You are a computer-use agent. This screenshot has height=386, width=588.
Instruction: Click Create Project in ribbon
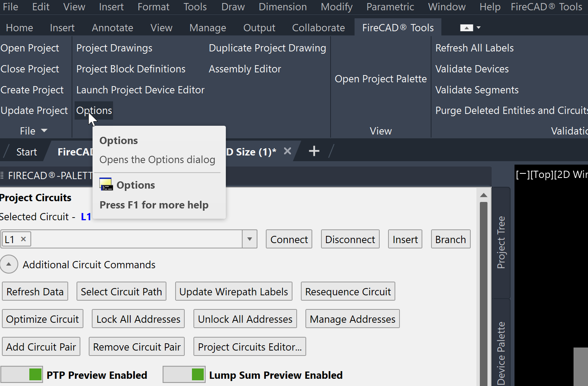pyautogui.click(x=32, y=90)
